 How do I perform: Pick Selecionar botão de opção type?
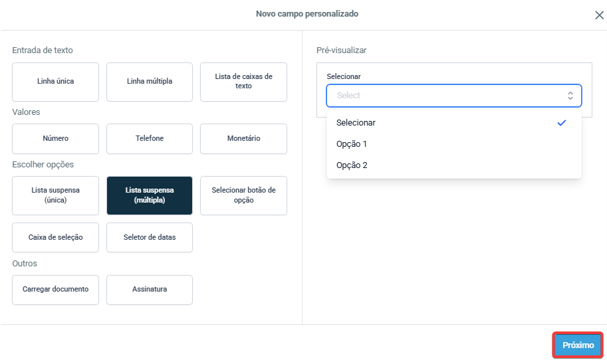[243, 195]
